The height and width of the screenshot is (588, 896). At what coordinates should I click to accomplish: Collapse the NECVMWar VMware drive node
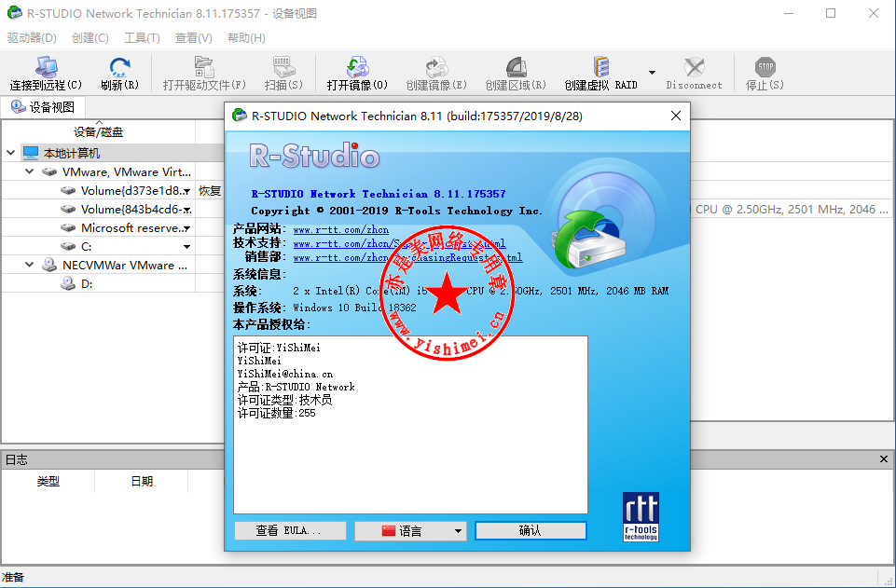pos(29,265)
